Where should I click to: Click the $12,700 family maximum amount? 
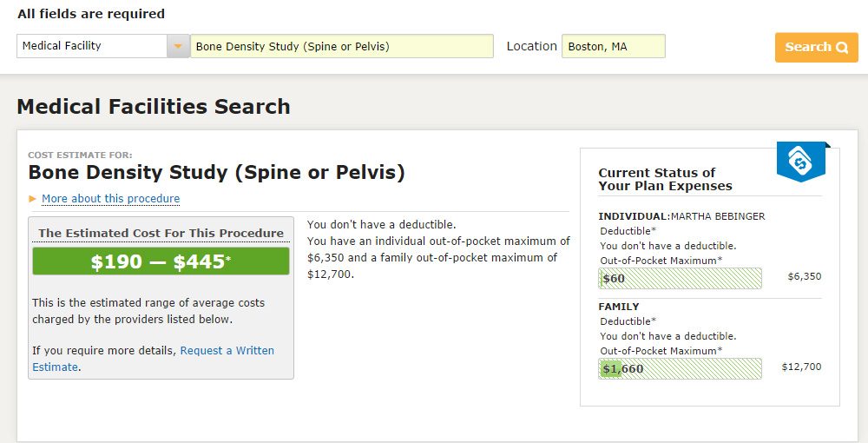coord(801,367)
